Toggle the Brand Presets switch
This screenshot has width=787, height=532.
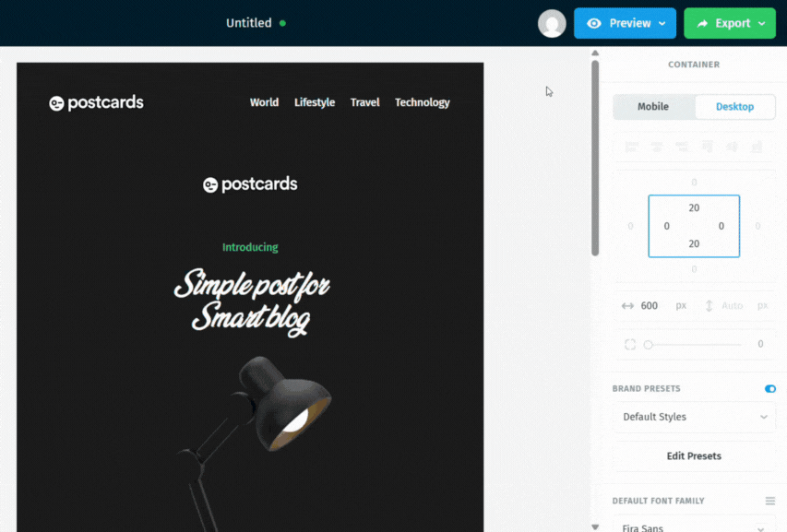770,388
